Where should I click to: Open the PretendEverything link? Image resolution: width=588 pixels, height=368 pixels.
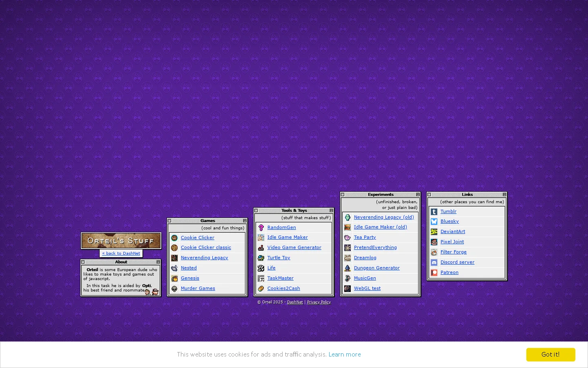(375, 247)
